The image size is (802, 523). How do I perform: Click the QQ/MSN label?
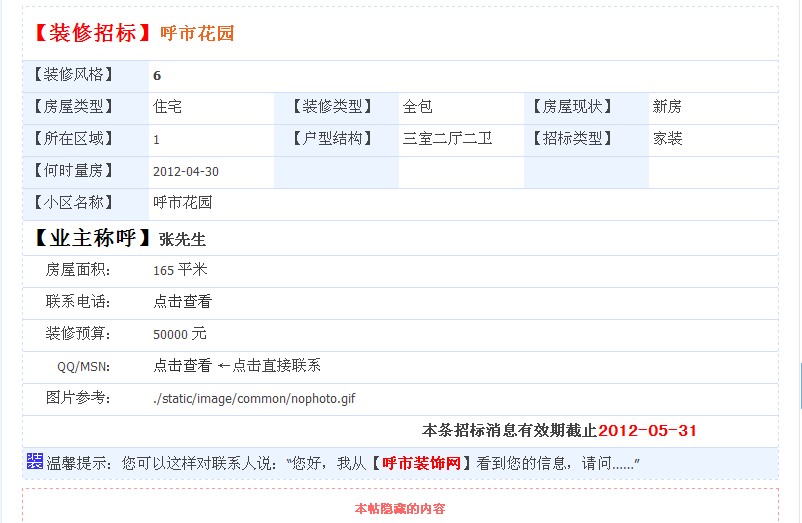pyautogui.click(x=83, y=367)
